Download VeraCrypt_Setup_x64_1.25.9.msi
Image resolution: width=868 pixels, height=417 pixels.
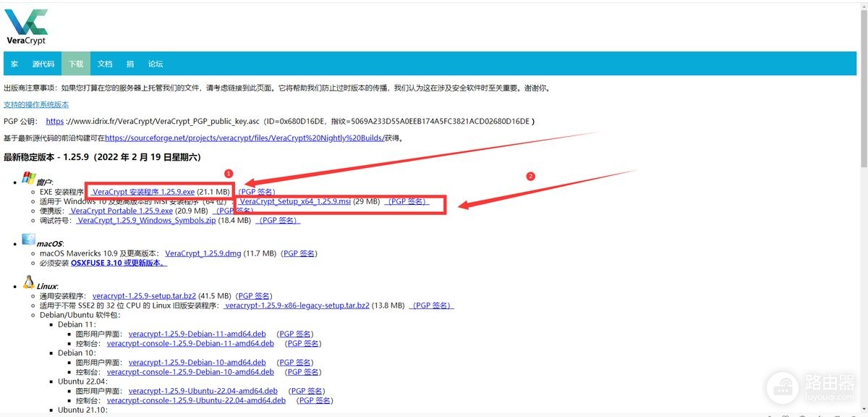coord(294,201)
